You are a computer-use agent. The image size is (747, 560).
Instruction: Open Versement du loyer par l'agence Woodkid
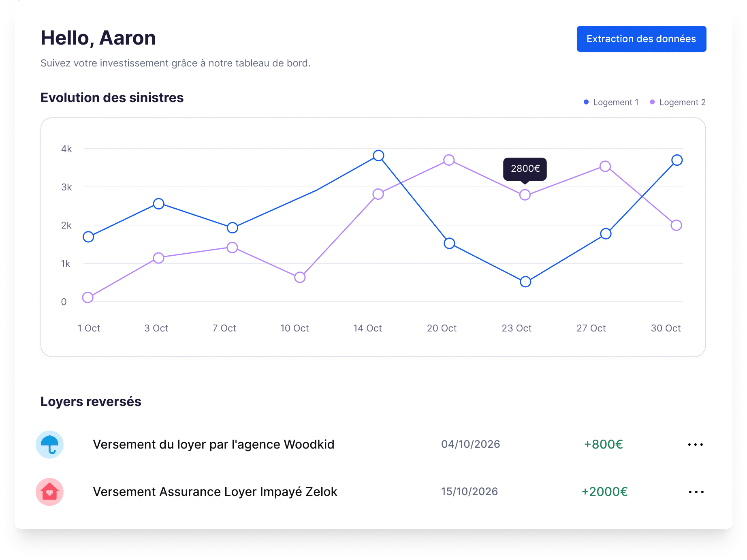(x=213, y=445)
